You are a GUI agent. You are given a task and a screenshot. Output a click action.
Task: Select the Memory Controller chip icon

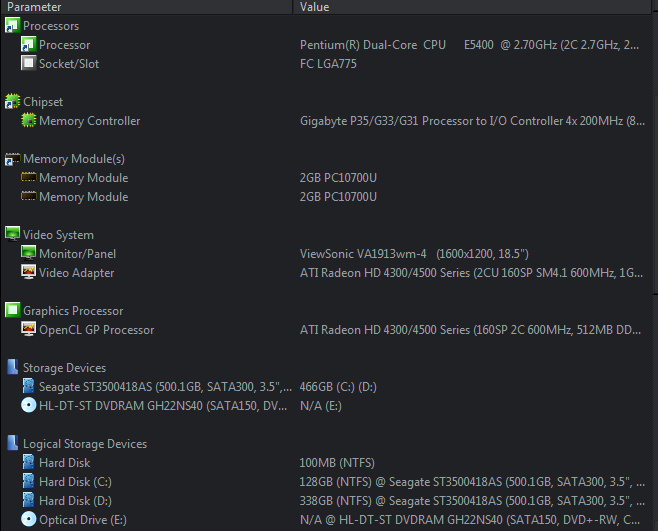click(29, 120)
